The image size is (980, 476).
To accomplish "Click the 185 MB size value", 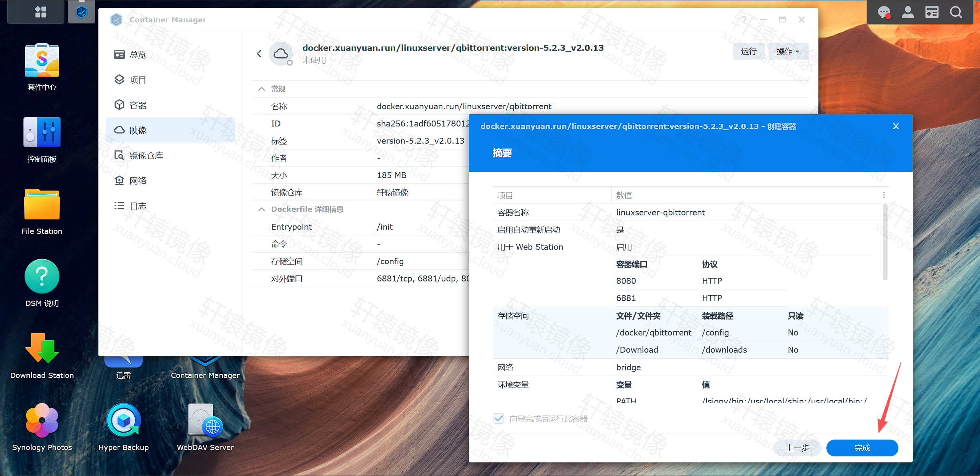I will click(x=392, y=175).
